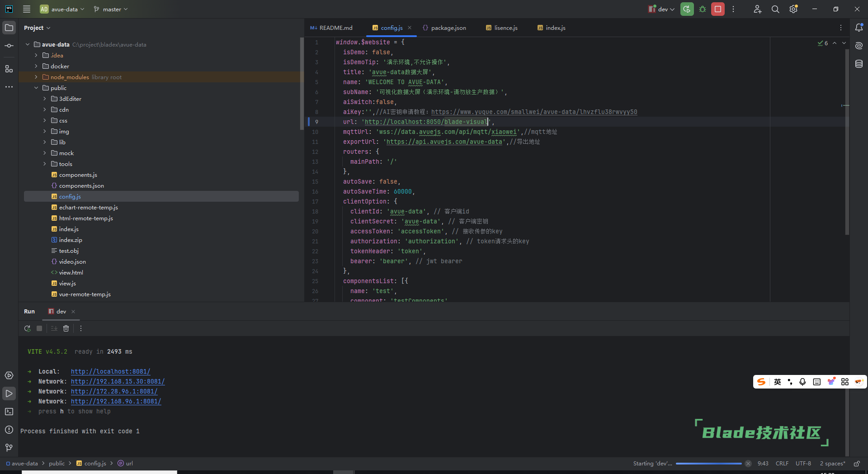The height and width of the screenshot is (474, 868).
Task: Rerun dev in Run panel toolbar
Action: (x=28, y=328)
